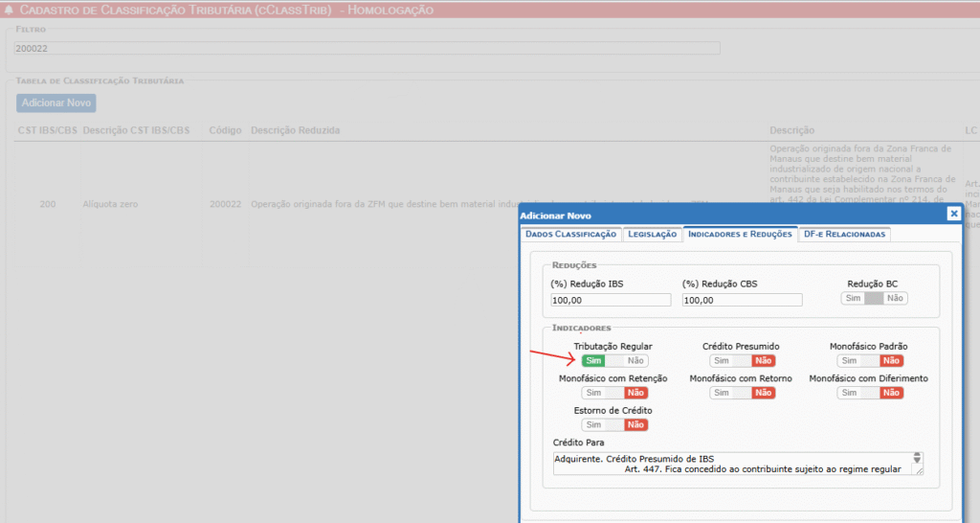Switch the Monofásico com Diferimento toggle
The height and width of the screenshot is (523, 980).
pyautogui.click(x=870, y=393)
